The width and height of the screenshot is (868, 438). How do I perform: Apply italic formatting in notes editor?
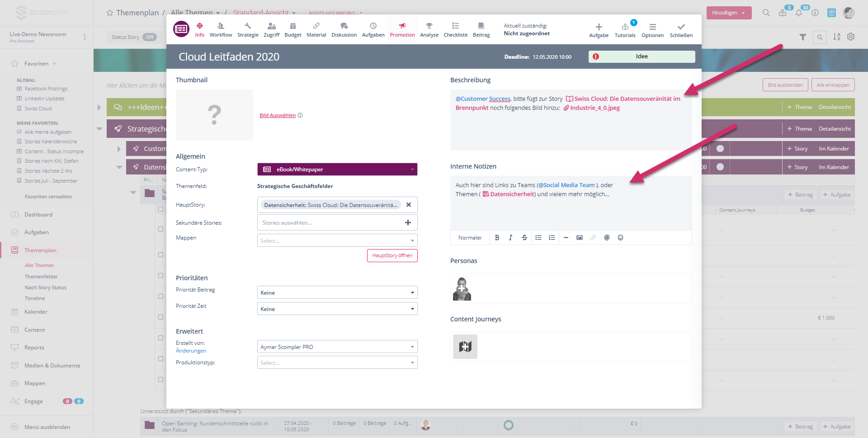pyautogui.click(x=510, y=238)
